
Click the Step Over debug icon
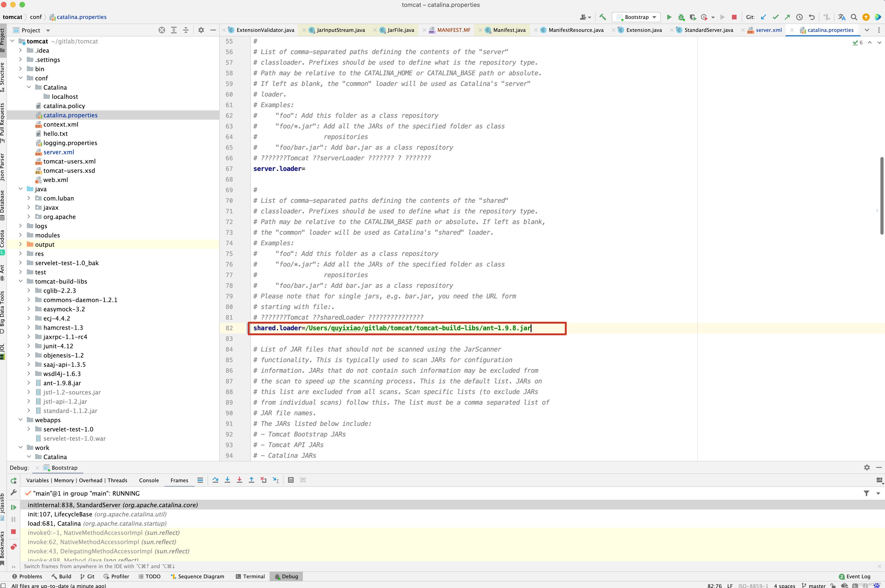click(x=215, y=480)
